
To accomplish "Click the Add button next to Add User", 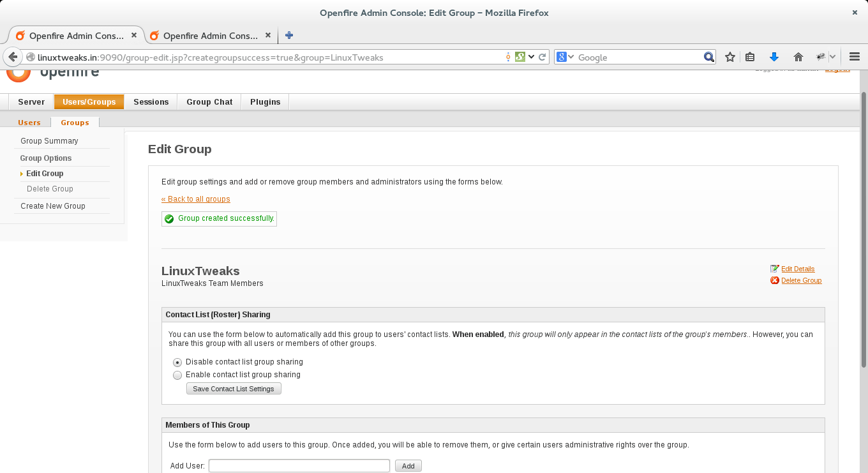I will (408, 466).
